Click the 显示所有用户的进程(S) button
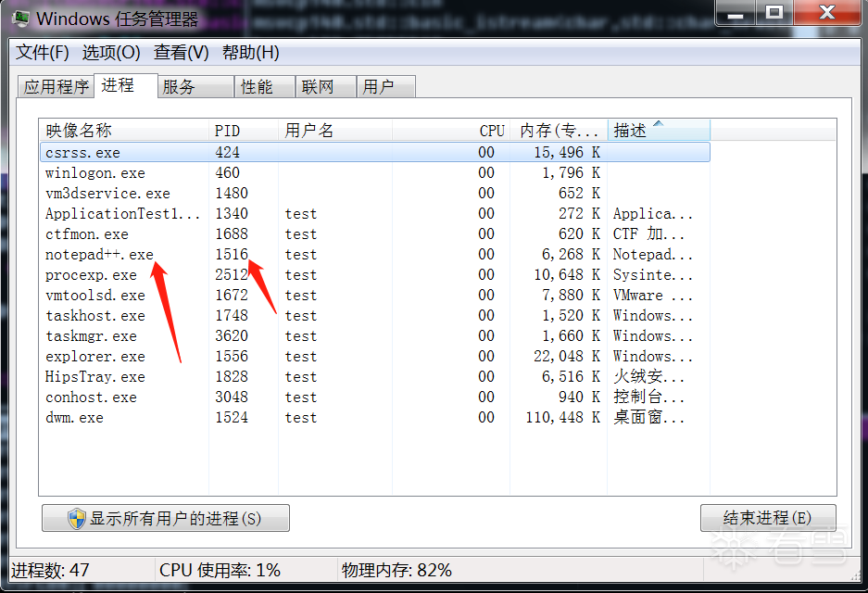This screenshot has height=593, width=868. (x=166, y=518)
